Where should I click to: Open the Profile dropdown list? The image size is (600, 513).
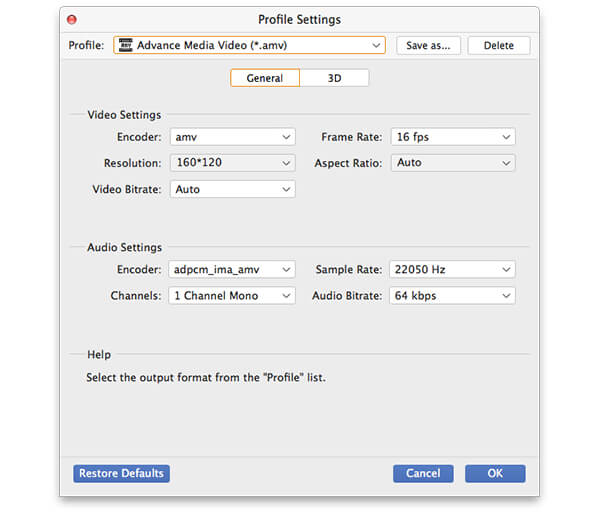pos(249,45)
